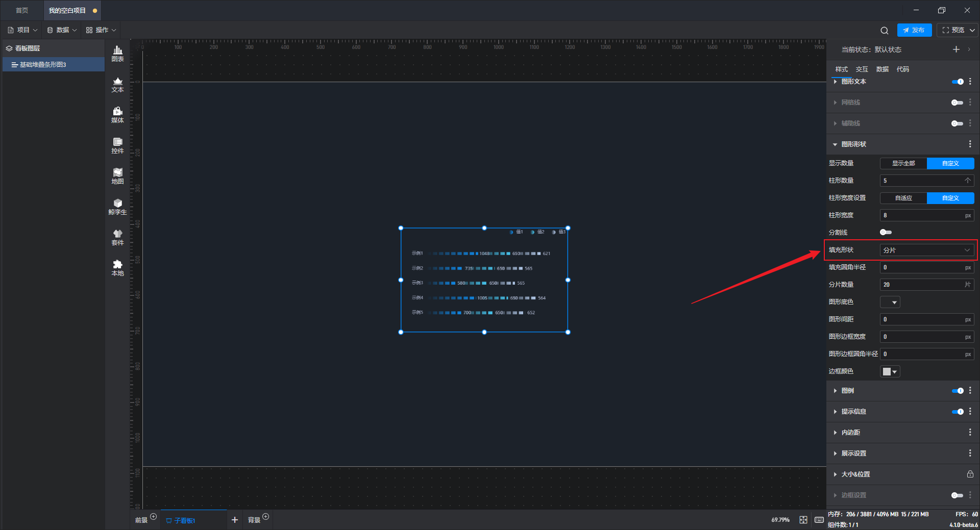Open the 套件 kit components panel
The width and height of the screenshot is (980, 530).
pos(117,238)
